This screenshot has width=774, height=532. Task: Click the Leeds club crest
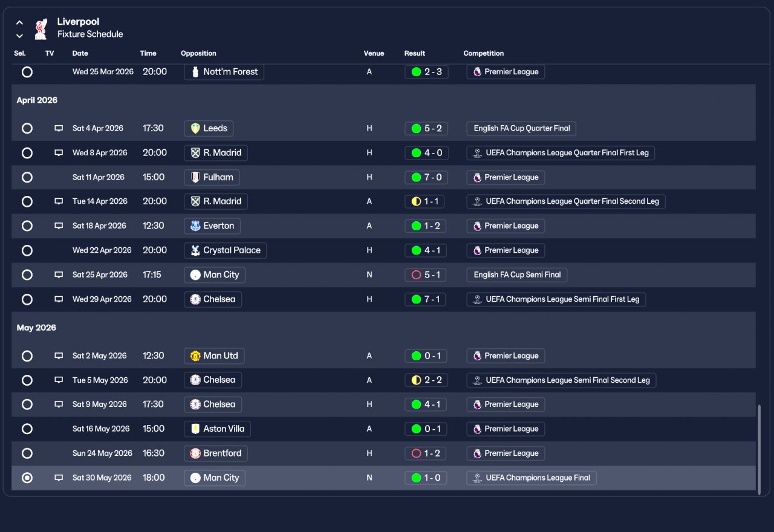coord(195,128)
